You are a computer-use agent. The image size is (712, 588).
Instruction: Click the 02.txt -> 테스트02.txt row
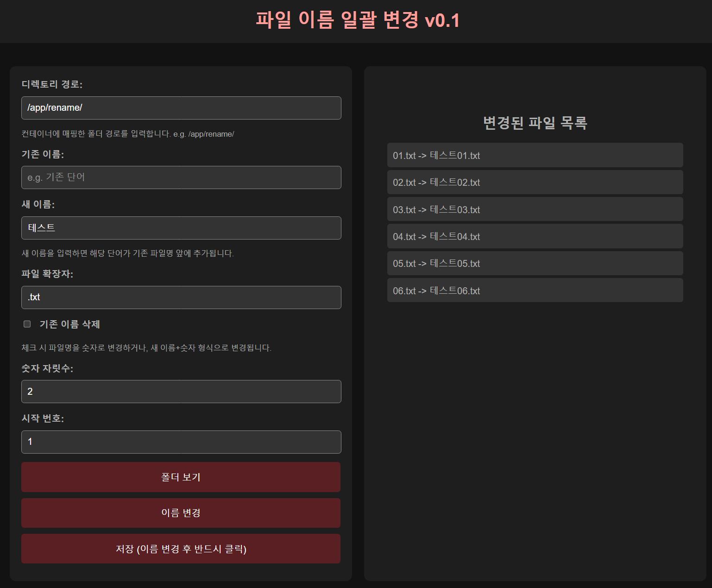click(535, 182)
